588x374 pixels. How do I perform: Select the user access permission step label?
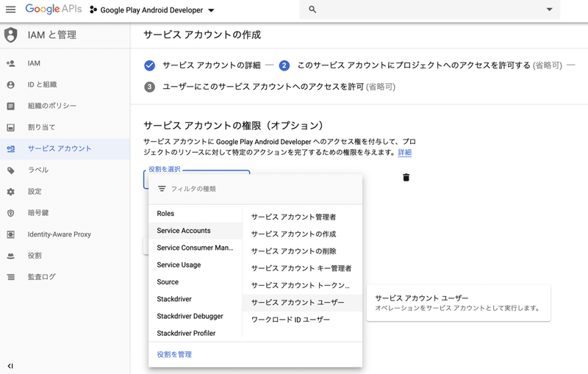click(279, 87)
